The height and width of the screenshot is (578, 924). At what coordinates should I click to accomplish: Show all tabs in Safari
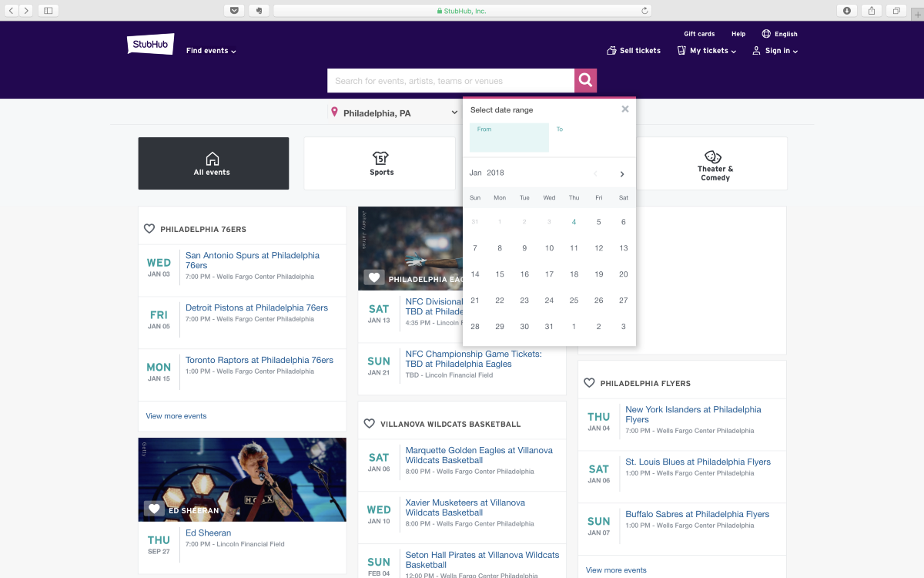(896, 11)
